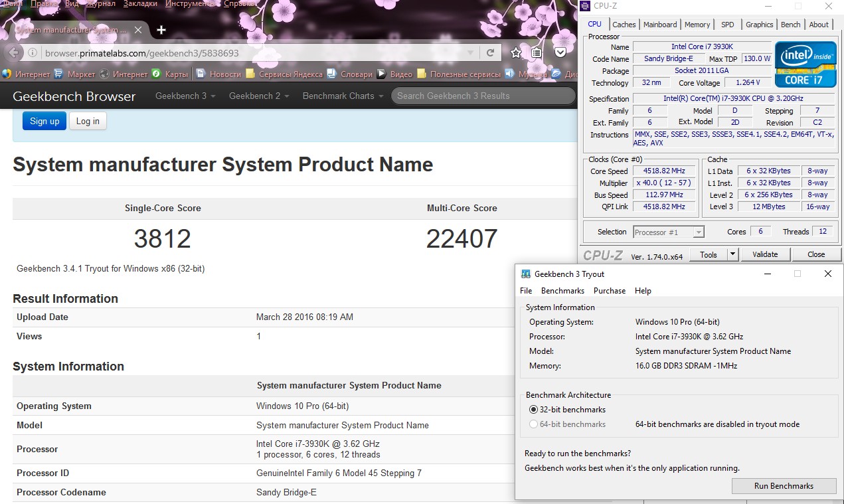The image size is (844, 504).
Task: Open the bookmarks list icon
Action: (537, 53)
